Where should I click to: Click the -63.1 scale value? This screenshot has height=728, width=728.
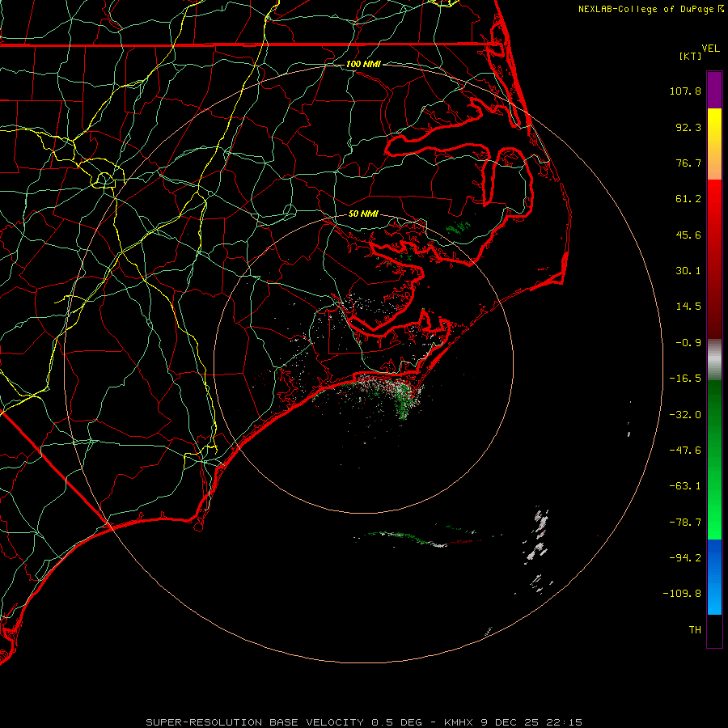click(685, 486)
